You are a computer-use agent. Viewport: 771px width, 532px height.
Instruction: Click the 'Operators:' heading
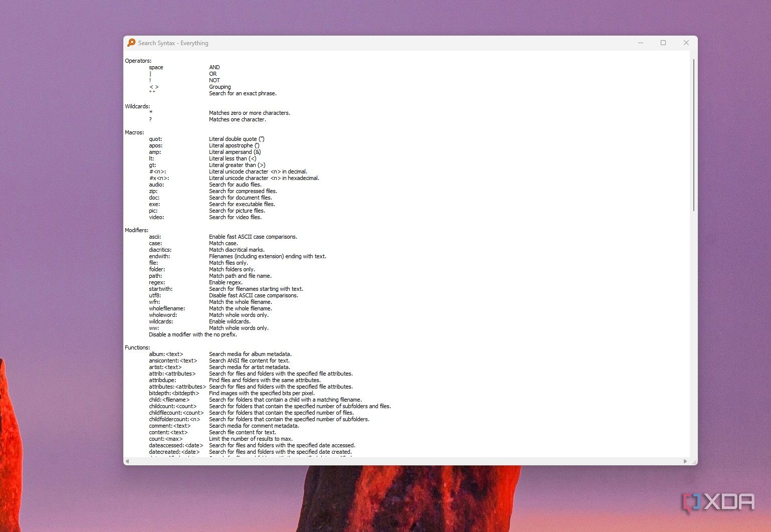pos(138,61)
